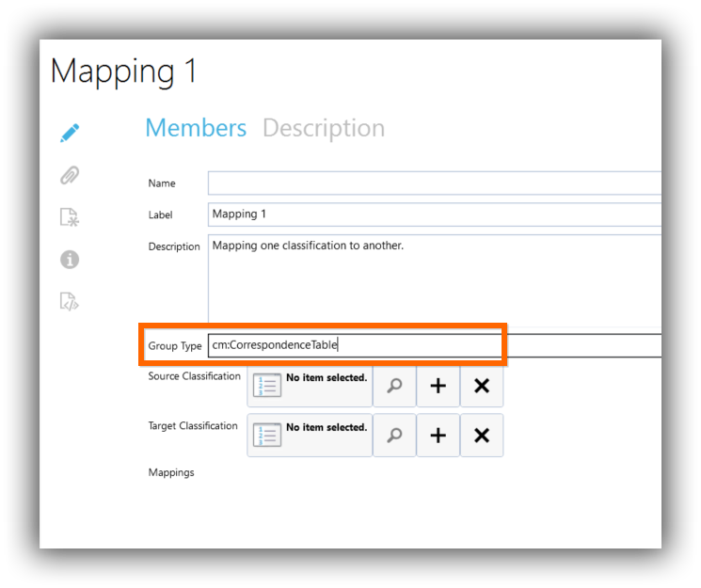Add new Target Classification with plus
The width and height of the screenshot is (701, 588).
tap(438, 435)
